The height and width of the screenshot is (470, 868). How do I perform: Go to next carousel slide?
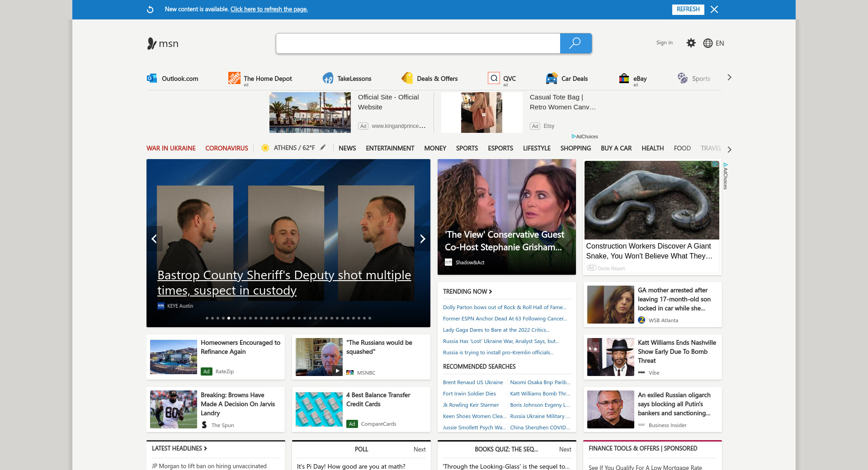(x=422, y=239)
